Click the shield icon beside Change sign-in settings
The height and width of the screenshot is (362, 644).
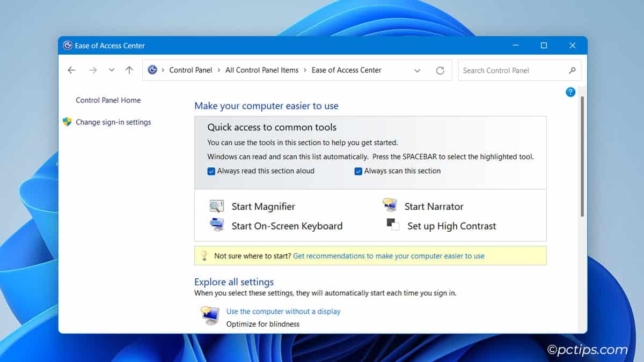coord(67,122)
